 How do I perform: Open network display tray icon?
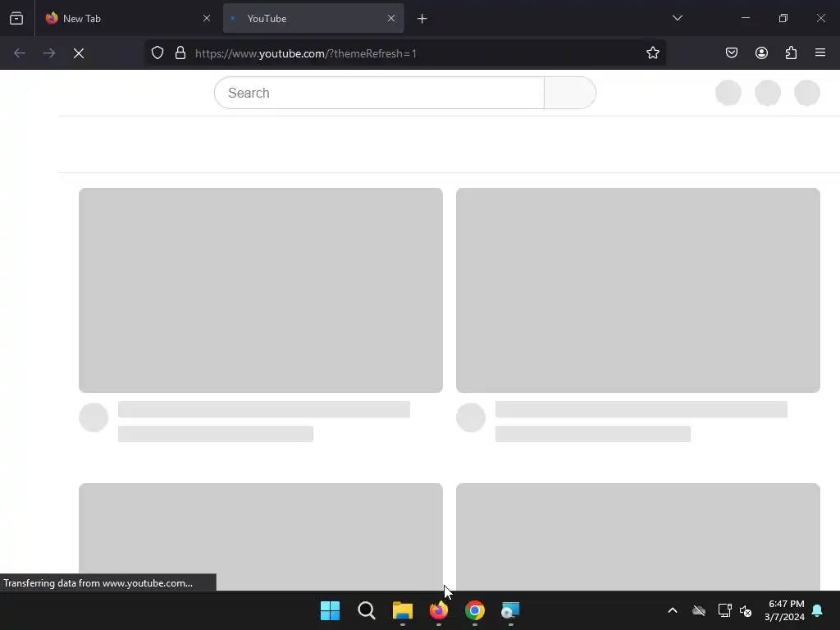[x=724, y=610]
